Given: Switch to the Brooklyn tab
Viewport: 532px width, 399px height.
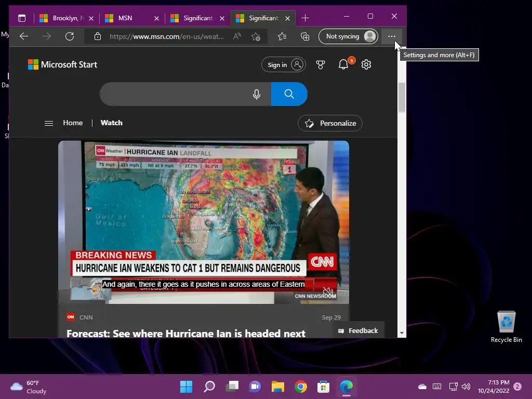Looking at the screenshot, I should click(66, 18).
